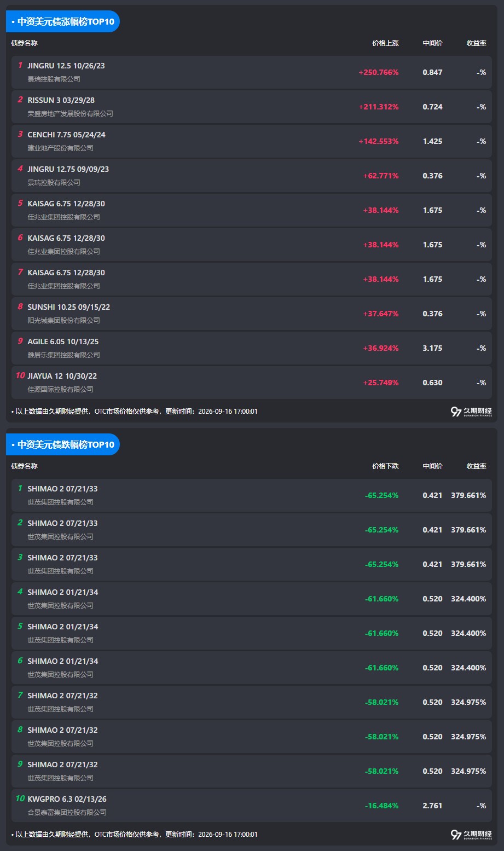Open SHIMAO 2 07/21/32 ranked 8 in losers
This screenshot has width=504, height=851.
63,730
